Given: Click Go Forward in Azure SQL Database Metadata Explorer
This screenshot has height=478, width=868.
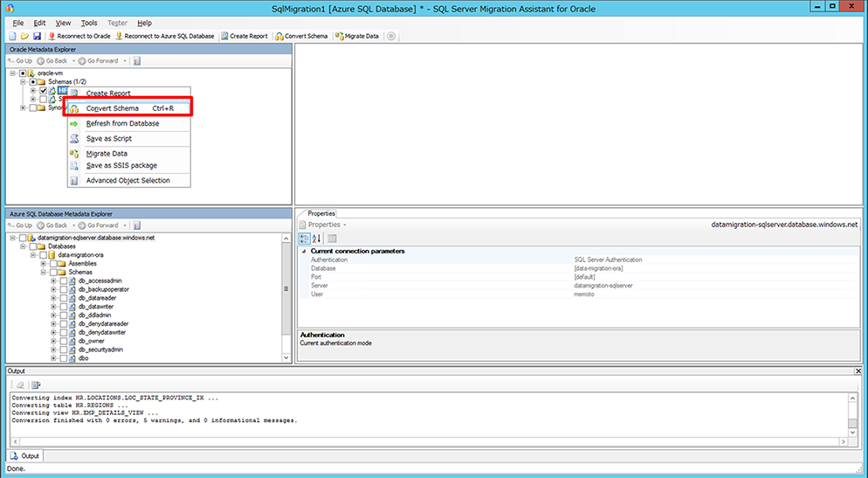Looking at the screenshot, I should tap(98, 225).
